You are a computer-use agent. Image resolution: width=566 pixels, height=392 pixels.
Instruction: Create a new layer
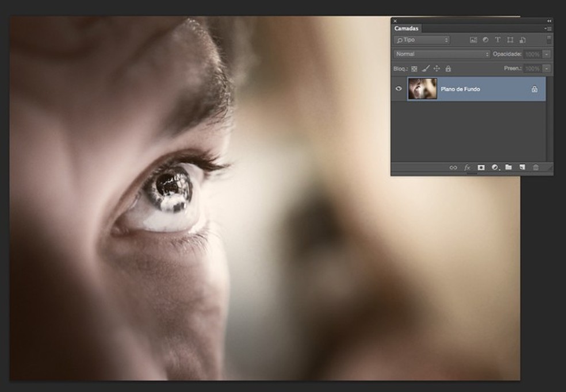point(522,167)
